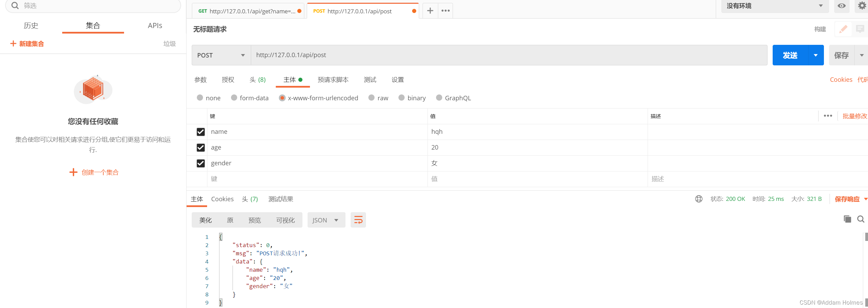The width and height of the screenshot is (868, 308).
Task: Expand the 保存响应 dropdown arrow
Action: click(866, 199)
